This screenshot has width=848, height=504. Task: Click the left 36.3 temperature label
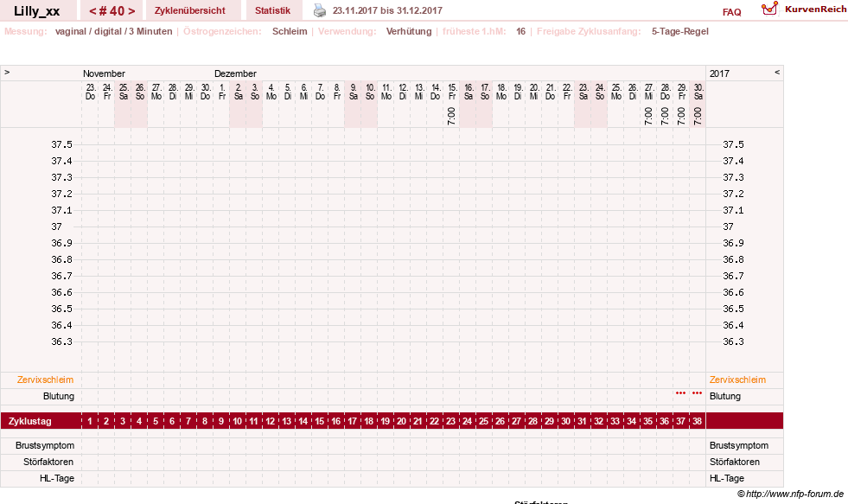click(61, 341)
